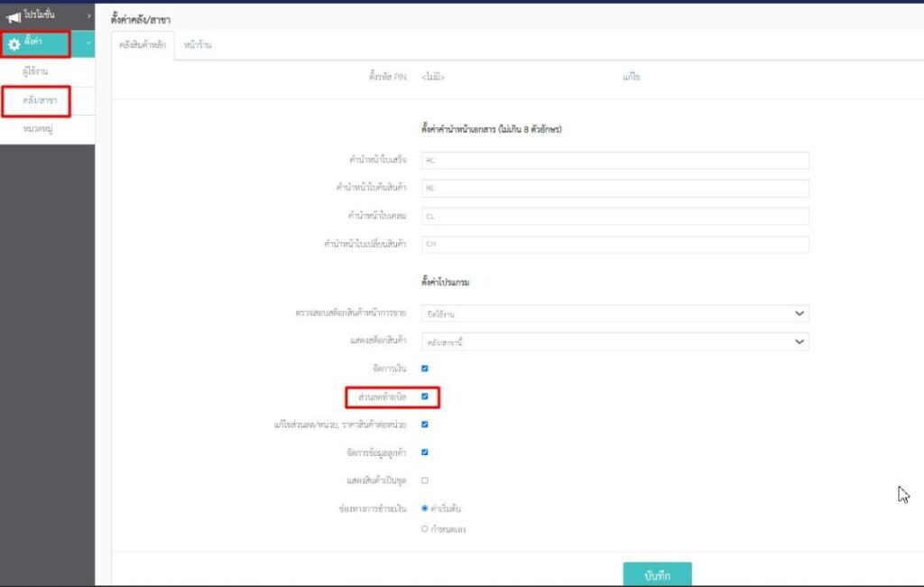Click the บันทึก save button

657,575
